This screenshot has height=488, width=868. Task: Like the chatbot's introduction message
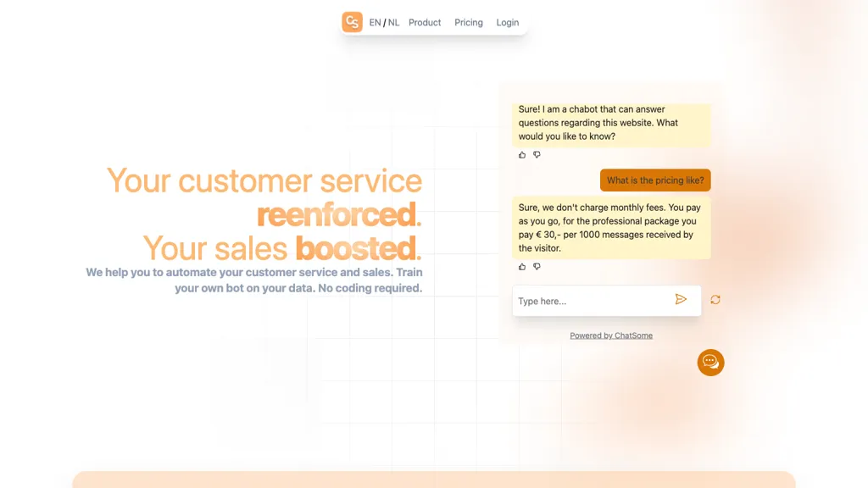pyautogui.click(x=522, y=155)
